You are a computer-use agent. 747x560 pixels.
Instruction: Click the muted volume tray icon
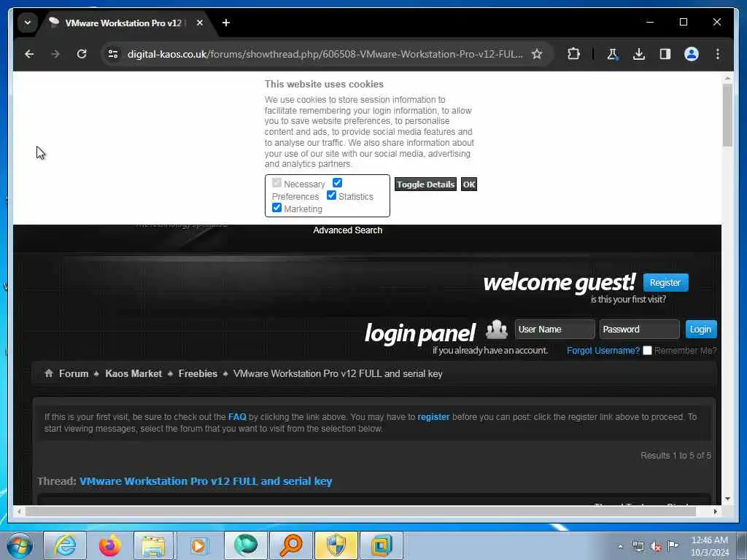[x=656, y=547]
